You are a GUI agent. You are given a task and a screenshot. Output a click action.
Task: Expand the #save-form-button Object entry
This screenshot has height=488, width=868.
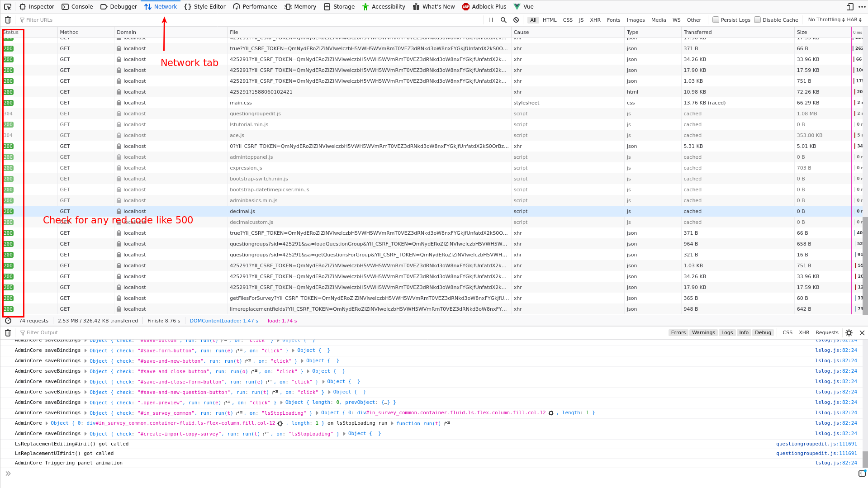pyautogui.click(x=85, y=351)
